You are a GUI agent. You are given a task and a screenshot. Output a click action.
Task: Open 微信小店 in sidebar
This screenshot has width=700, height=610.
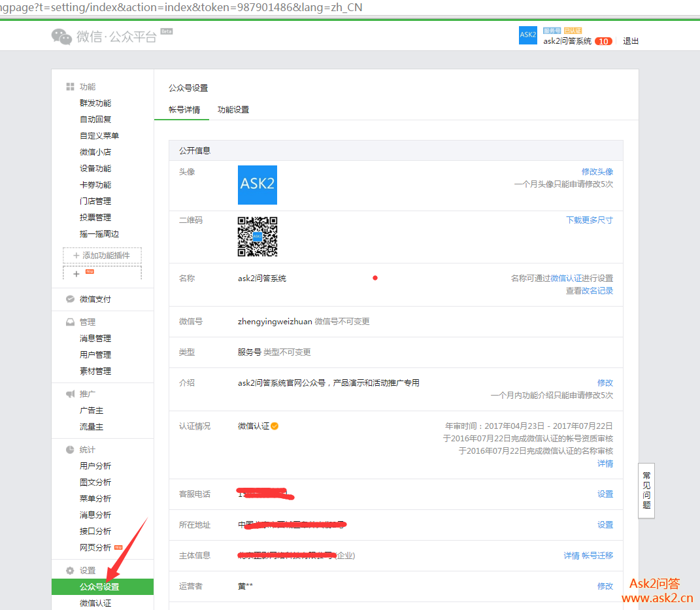95,152
